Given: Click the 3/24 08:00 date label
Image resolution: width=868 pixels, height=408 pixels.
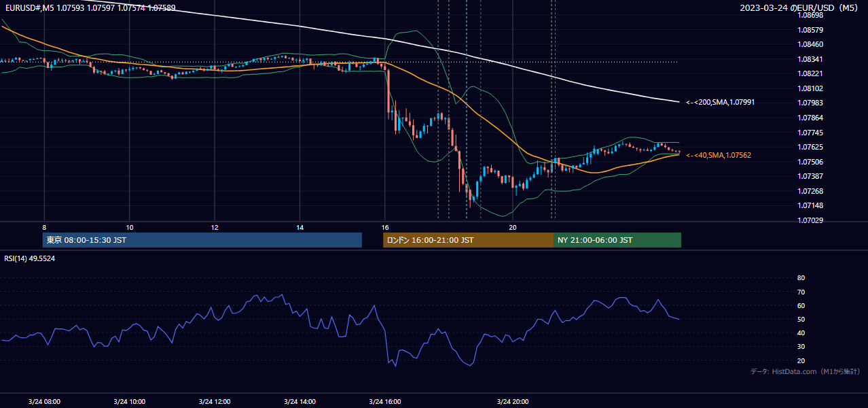Looking at the screenshot, I should tap(44, 401).
